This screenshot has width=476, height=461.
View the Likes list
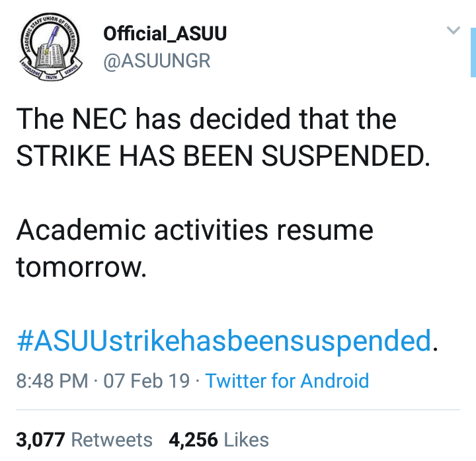[246, 440]
